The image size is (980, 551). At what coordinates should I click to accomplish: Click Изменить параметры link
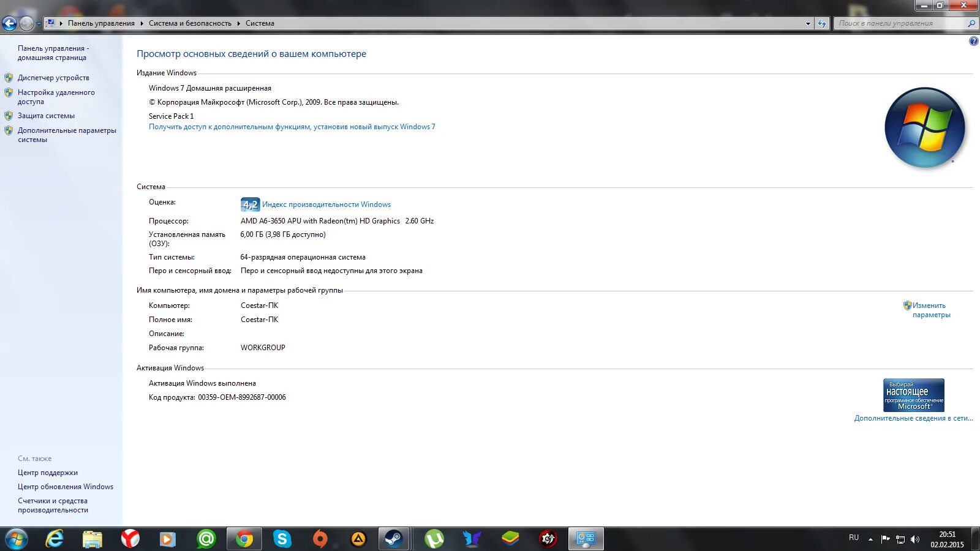(931, 310)
